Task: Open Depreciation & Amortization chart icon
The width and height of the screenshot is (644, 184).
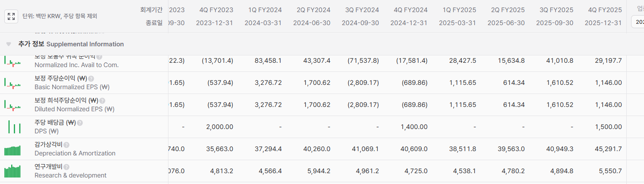Action: click(x=13, y=149)
